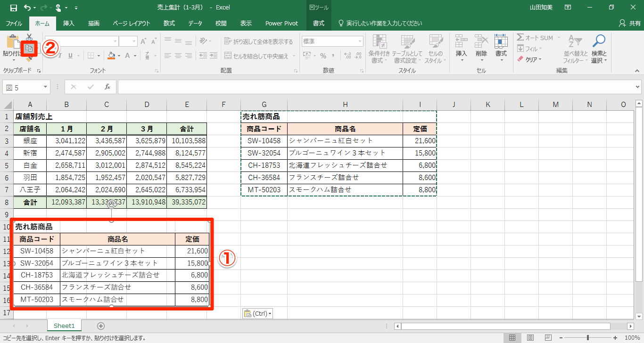The width and height of the screenshot is (644, 343).
Task: Click the fill color paint bucket swatch
Action: pyautogui.click(x=112, y=56)
